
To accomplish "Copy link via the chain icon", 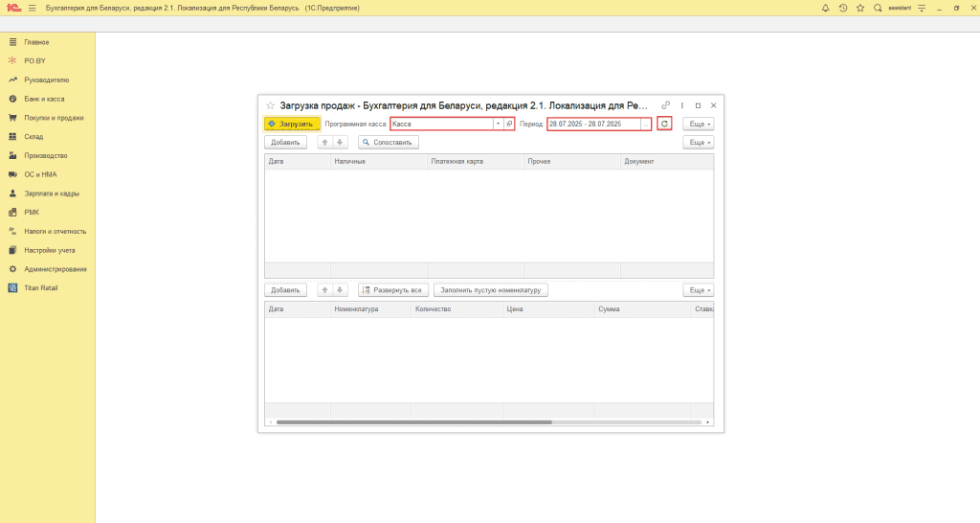I will pos(666,105).
